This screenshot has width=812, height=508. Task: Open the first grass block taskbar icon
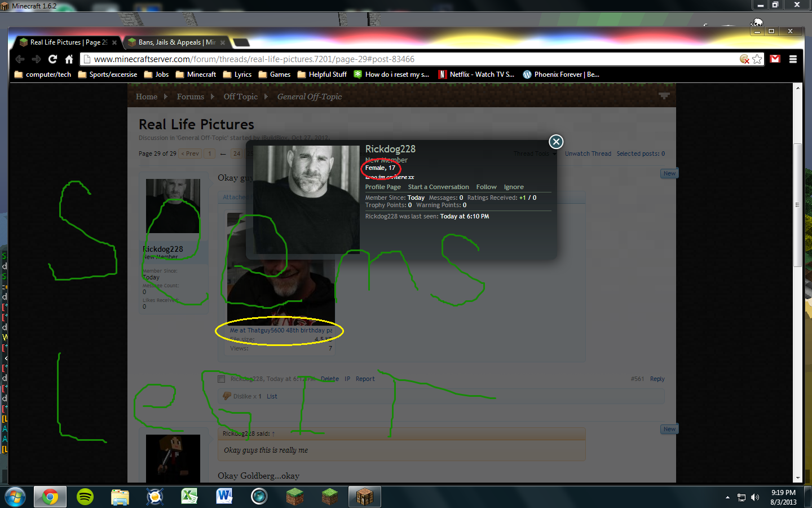pos(294,497)
